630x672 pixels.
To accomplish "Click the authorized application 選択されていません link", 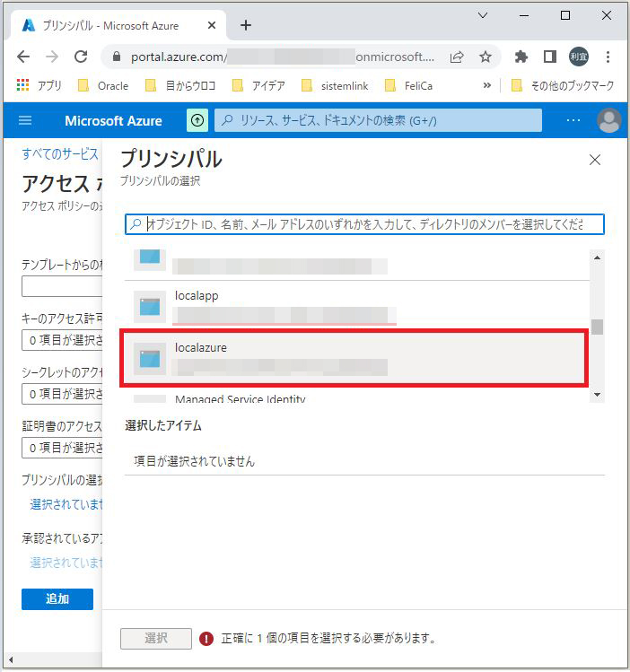I will tap(66, 563).
